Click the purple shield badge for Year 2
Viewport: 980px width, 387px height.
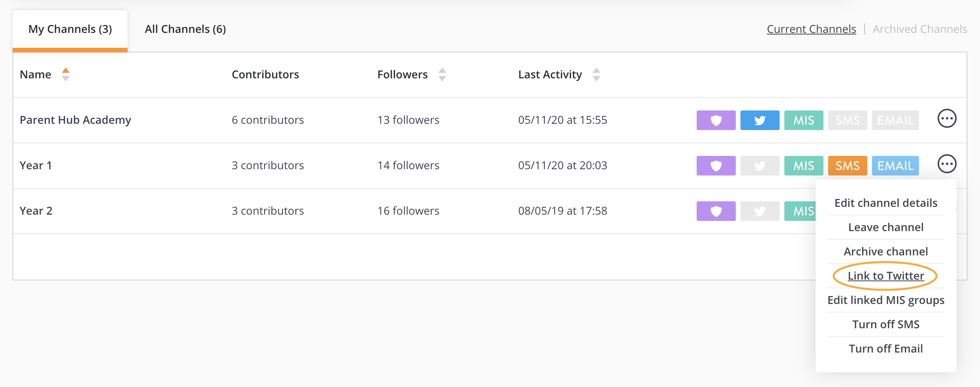coord(716,211)
